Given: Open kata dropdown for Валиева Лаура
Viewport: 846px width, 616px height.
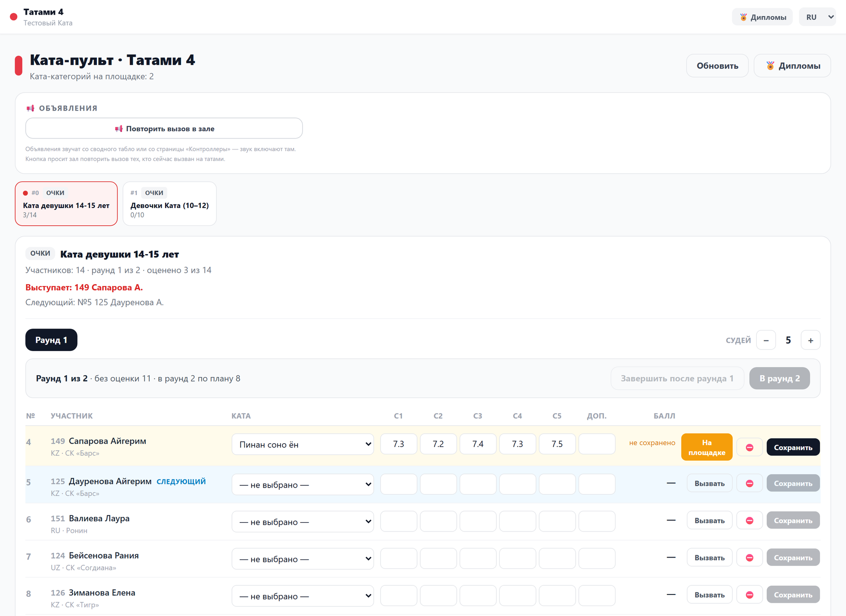Looking at the screenshot, I should click(303, 521).
